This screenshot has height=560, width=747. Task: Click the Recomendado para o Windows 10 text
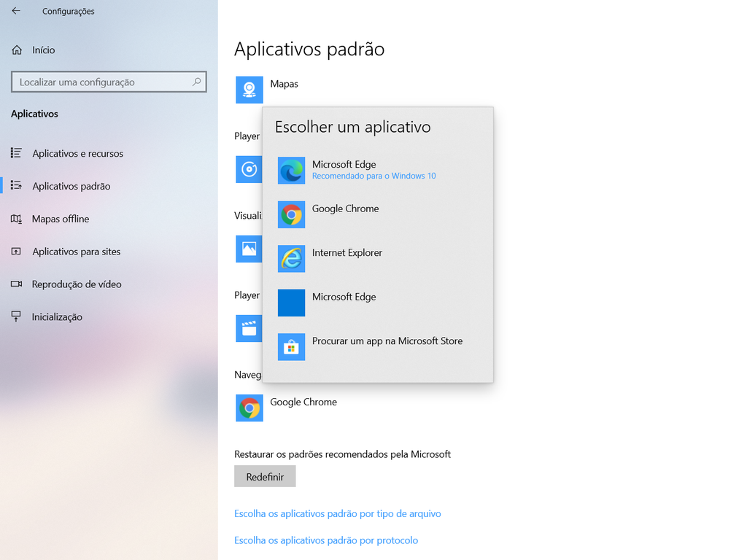pyautogui.click(x=374, y=176)
